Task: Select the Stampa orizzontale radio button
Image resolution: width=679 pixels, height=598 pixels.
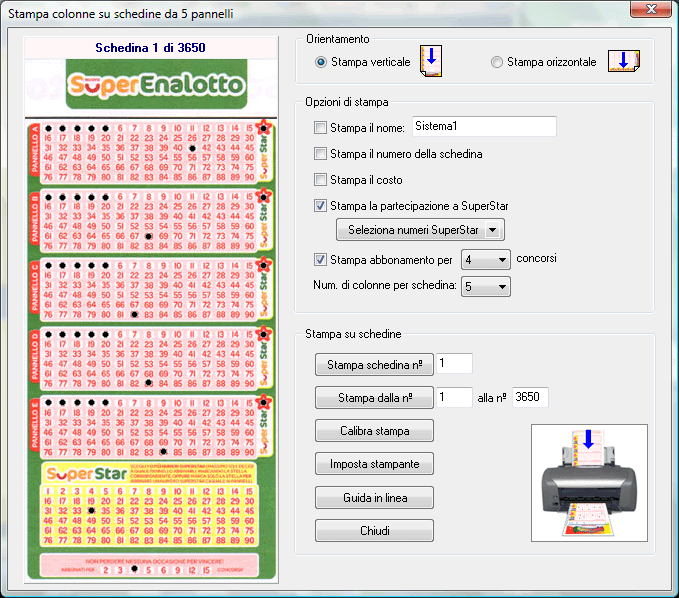Action: 497,62
